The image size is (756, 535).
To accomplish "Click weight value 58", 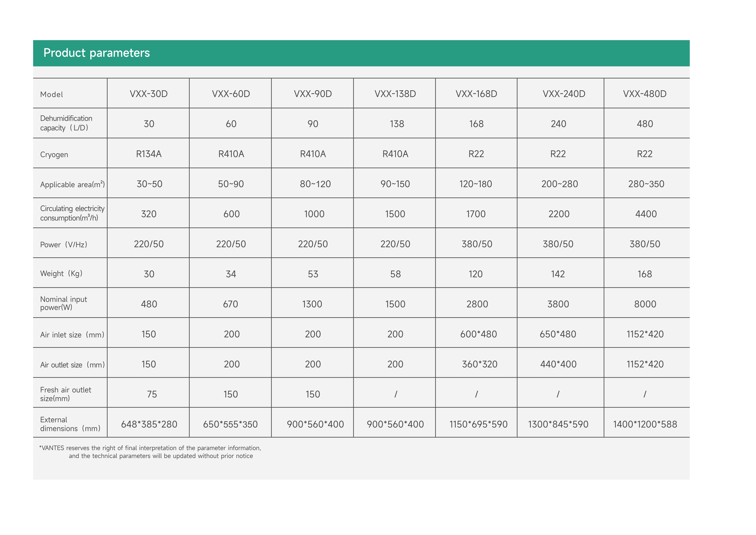I will pos(395,274).
